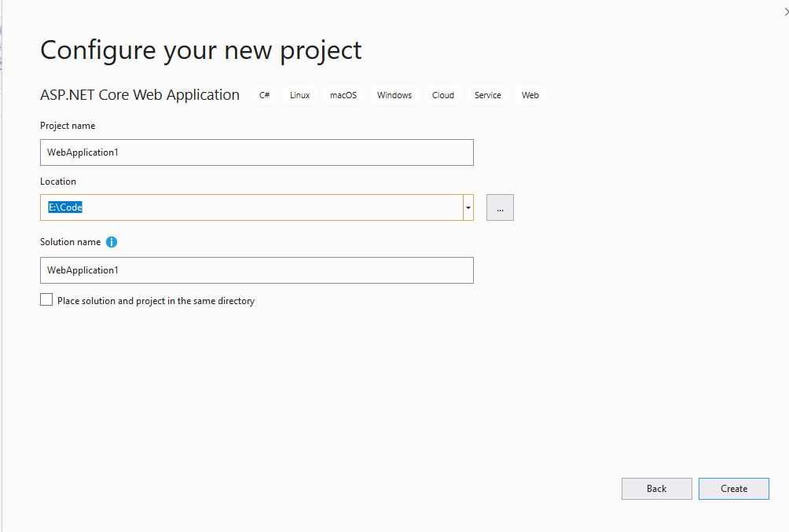Click the macOS tag
The image size is (789, 532).
tap(343, 95)
